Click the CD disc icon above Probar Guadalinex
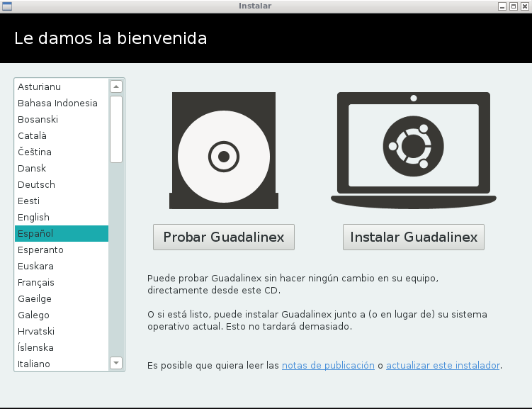The height and width of the screenshot is (409, 532). pos(224,150)
